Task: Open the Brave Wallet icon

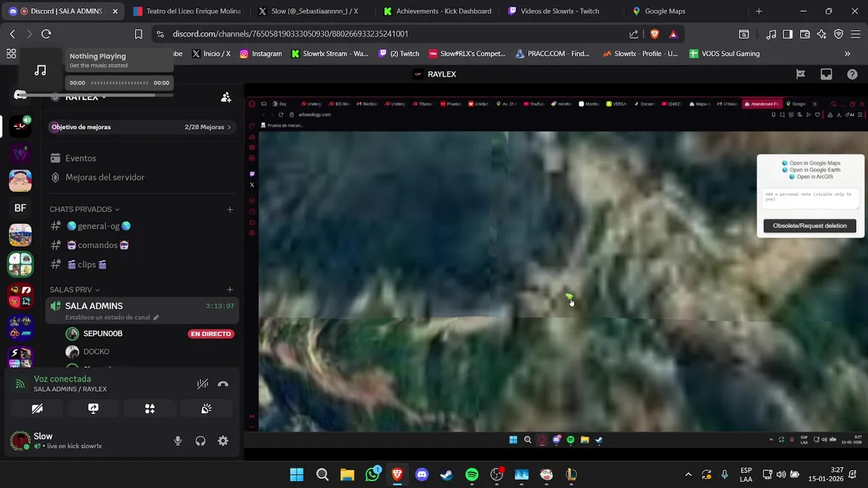Action: coord(805,34)
